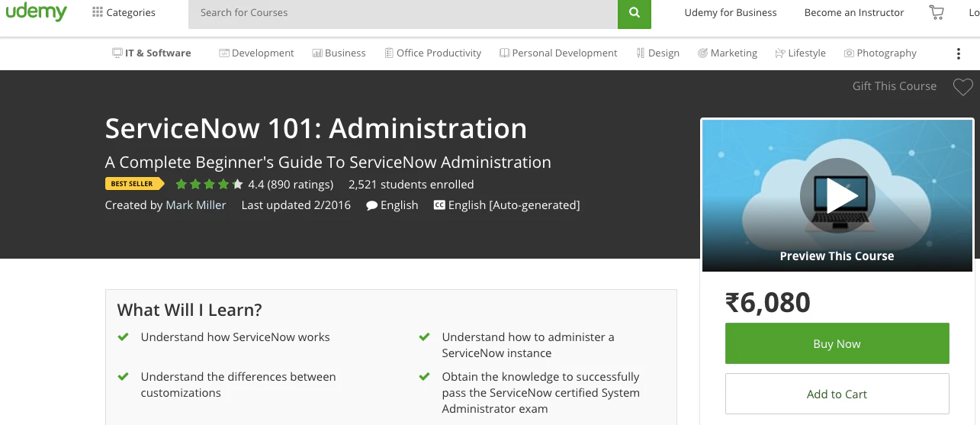Select the Personal Development category
This screenshot has height=425, width=980.
pos(558,53)
